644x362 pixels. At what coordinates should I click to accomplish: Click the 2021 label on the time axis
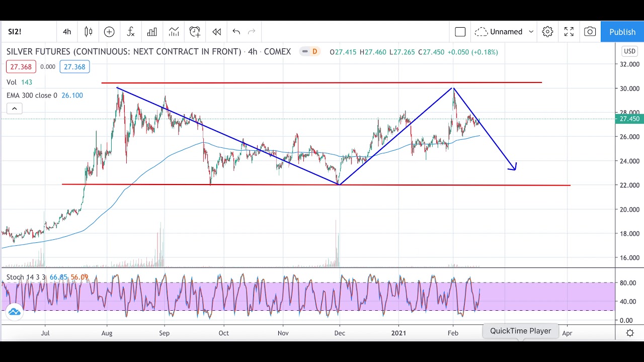tap(399, 333)
